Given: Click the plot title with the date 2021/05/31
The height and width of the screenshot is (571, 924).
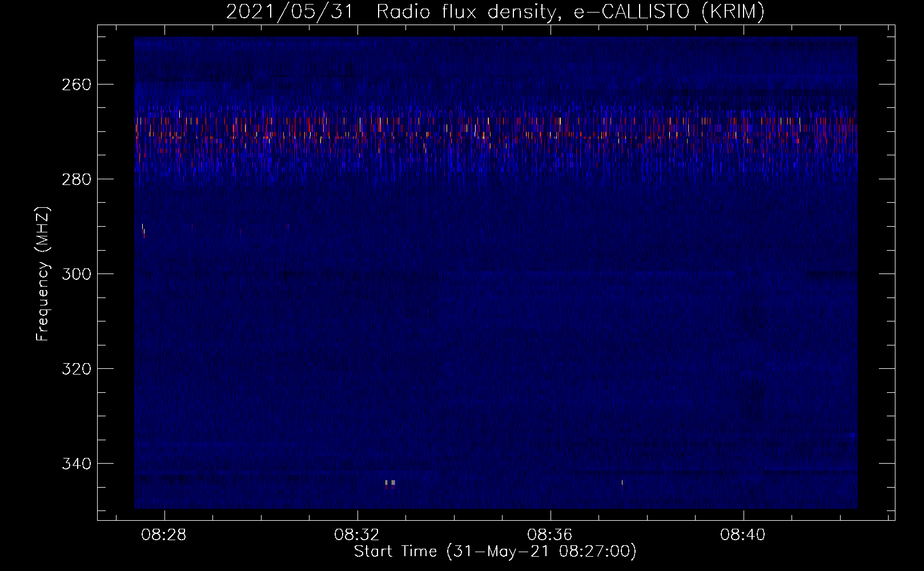Looking at the screenshot, I should coord(495,11).
